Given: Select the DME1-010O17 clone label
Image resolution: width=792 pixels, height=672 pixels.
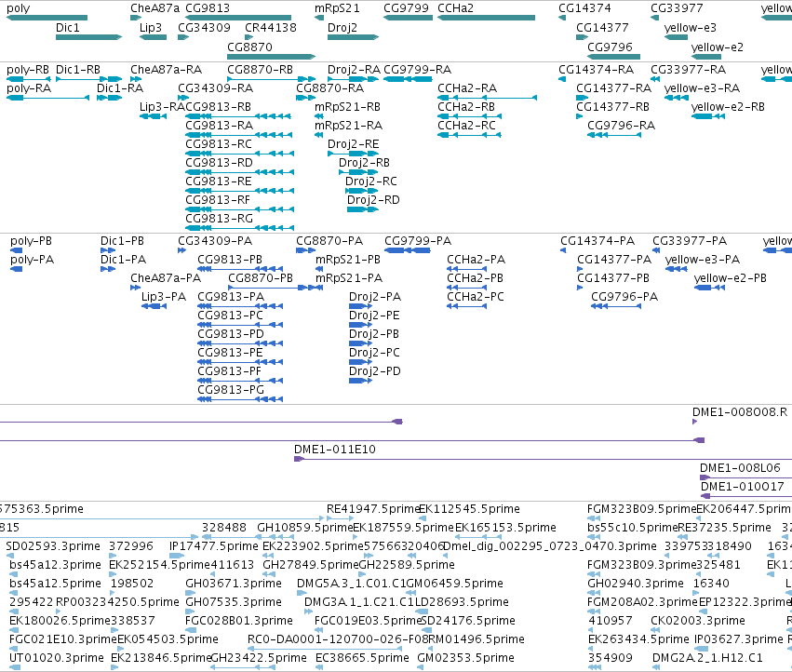Looking at the screenshot, I should (x=742, y=487).
